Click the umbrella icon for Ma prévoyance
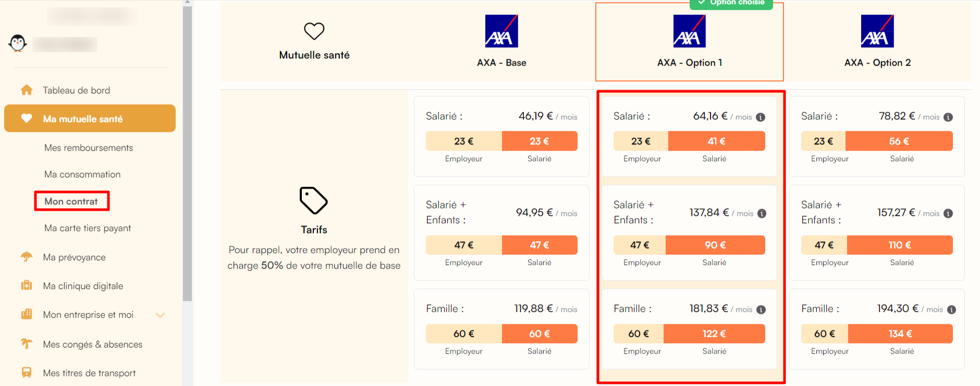 (x=27, y=257)
